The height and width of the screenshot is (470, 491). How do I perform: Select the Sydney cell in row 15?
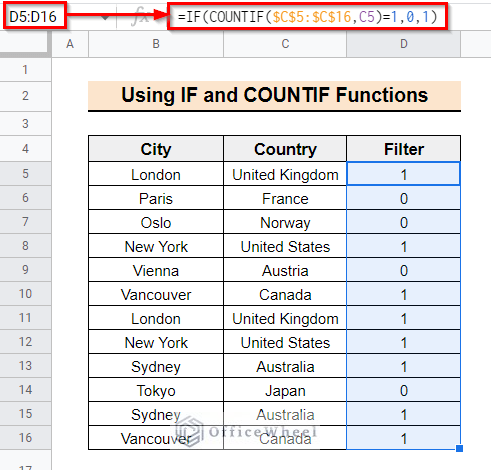click(x=156, y=414)
